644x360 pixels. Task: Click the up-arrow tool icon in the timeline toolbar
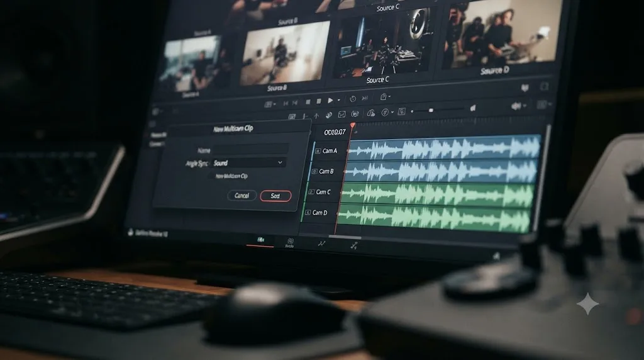click(x=316, y=116)
